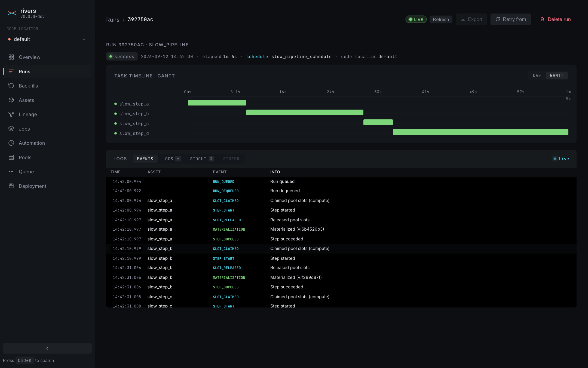Click slow_step_c SLOT_CLAIMED event
The width and height of the screenshot is (588, 368).
(x=226, y=297)
